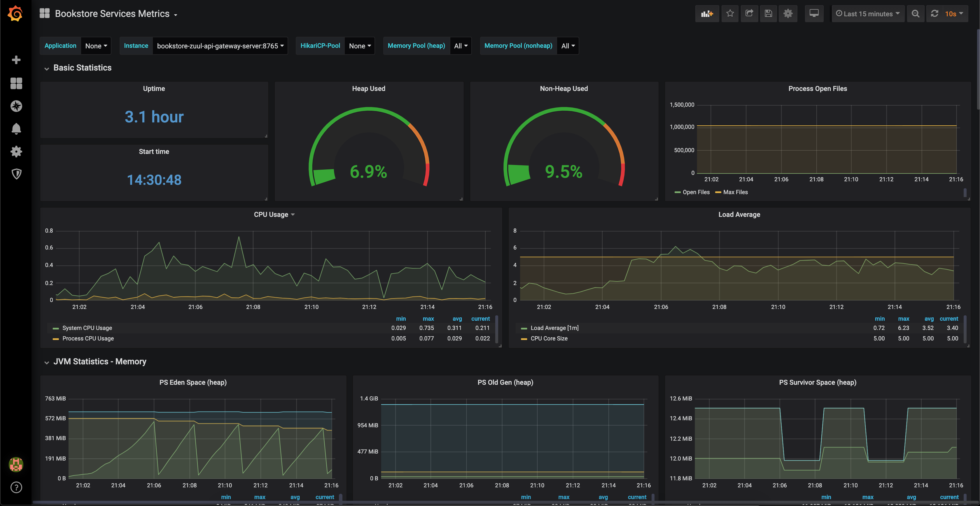This screenshot has height=506, width=980.
Task: Open Dashboard settings gear in top bar
Action: click(x=788, y=14)
